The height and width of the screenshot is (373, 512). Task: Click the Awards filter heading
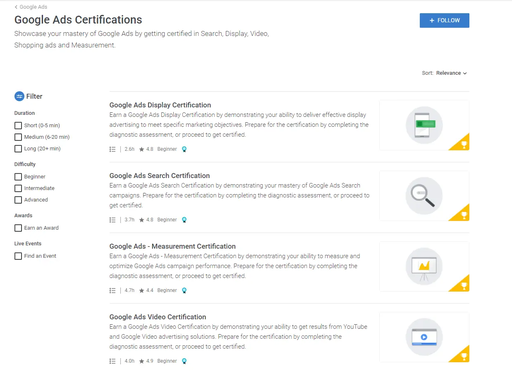23,216
